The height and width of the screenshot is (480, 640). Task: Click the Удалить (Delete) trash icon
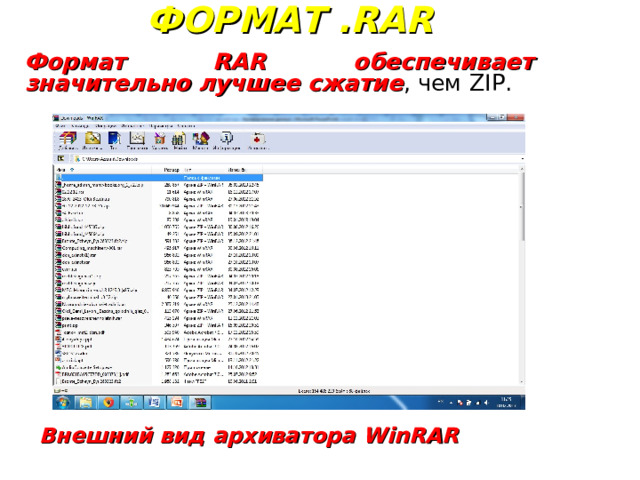coord(160,141)
